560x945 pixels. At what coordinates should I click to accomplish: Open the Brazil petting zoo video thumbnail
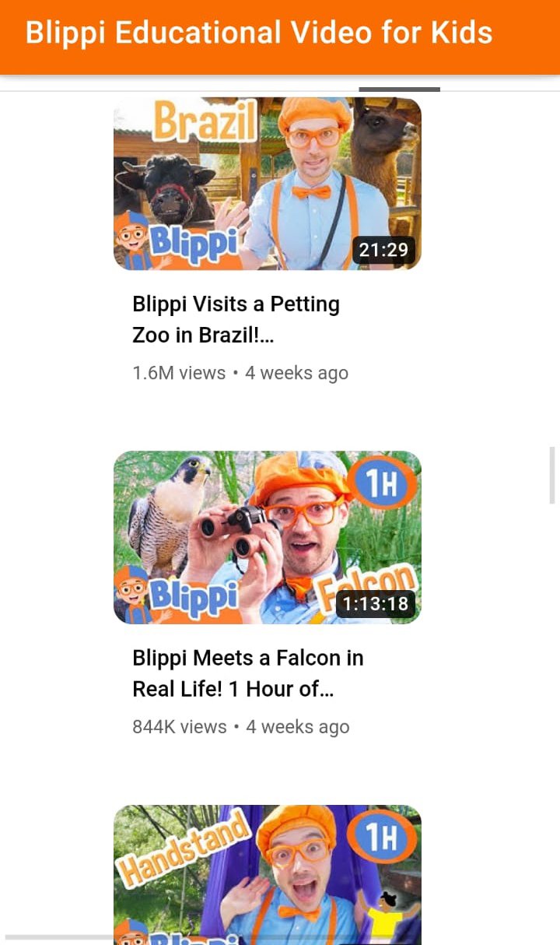coord(268,183)
